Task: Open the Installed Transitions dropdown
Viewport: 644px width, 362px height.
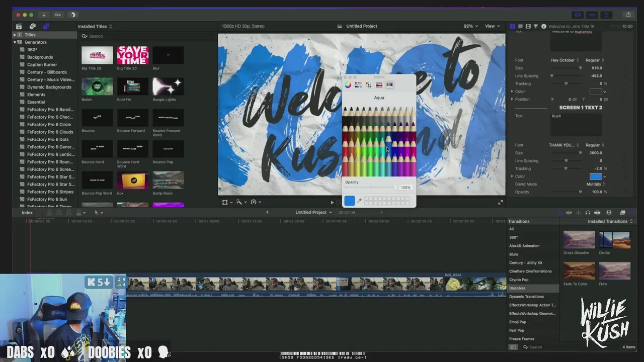Action: point(610,221)
